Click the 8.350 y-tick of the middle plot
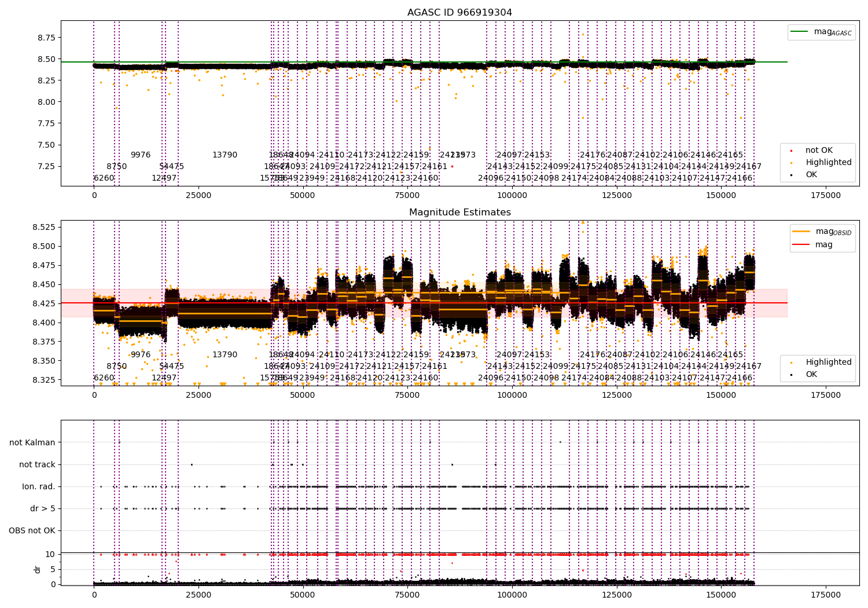 [44, 361]
